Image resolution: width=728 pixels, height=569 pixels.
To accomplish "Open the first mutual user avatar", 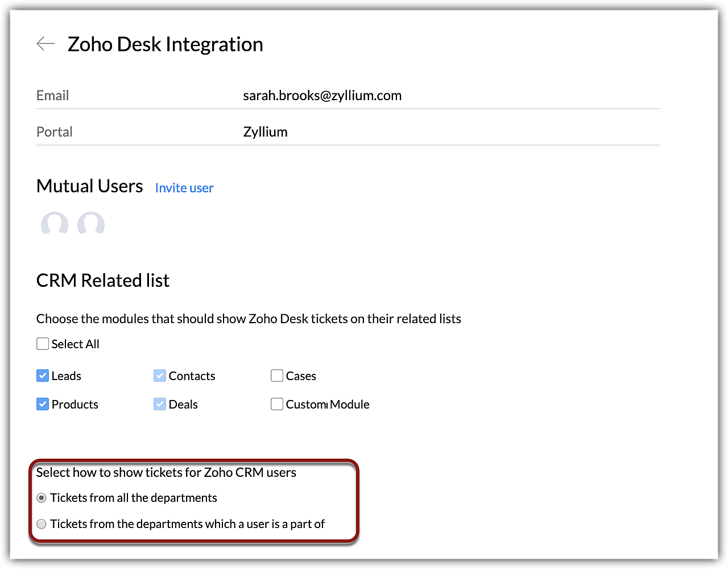I will coord(55,224).
